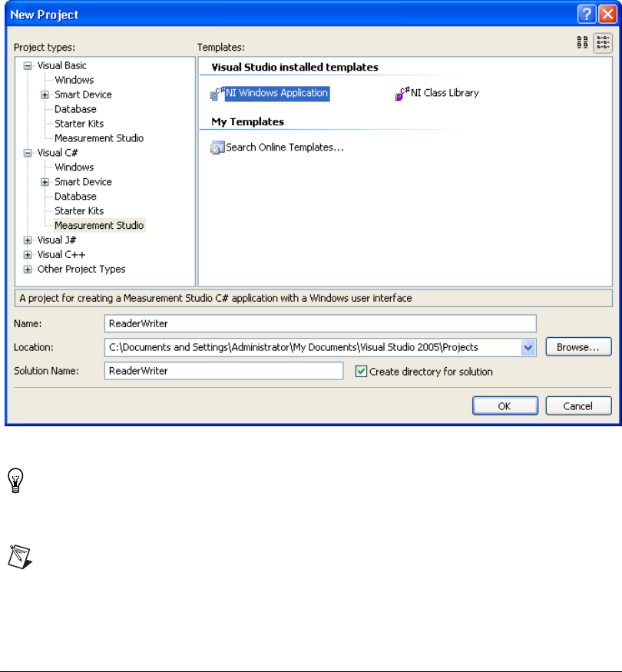
Task: Collapse the Visual Basic node
Action: coord(28,66)
